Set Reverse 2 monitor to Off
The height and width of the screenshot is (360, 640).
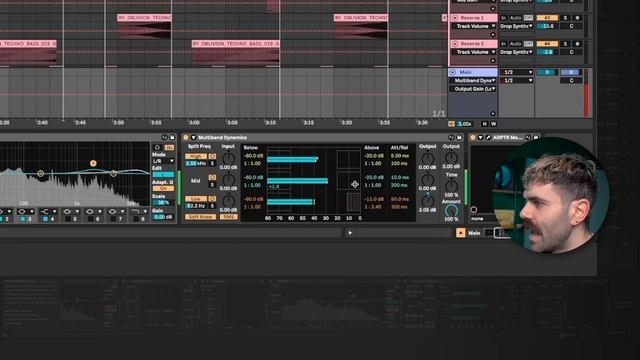[528, 44]
